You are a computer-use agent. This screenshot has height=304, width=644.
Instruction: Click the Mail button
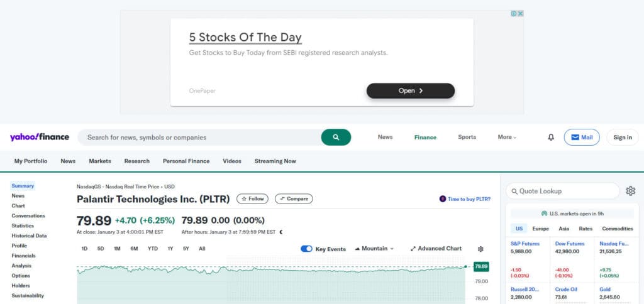click(x=582, y=138)
